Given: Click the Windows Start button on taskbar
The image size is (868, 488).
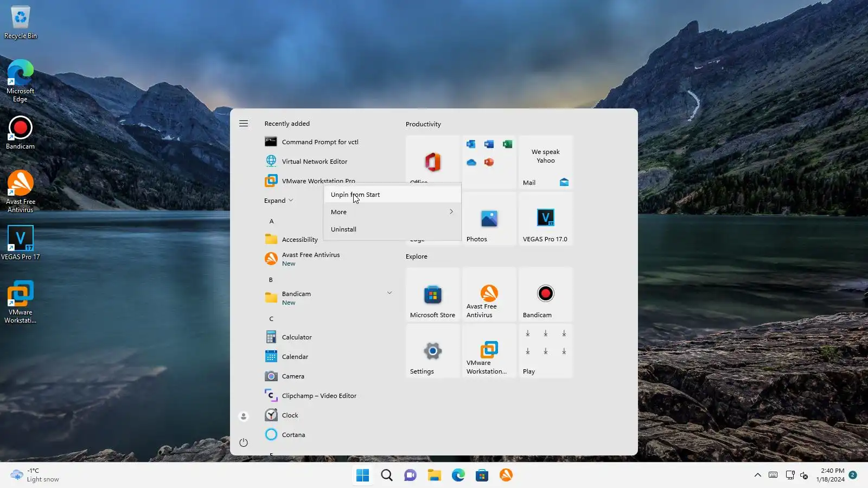Looking at the screenshot, I should 362,475.
